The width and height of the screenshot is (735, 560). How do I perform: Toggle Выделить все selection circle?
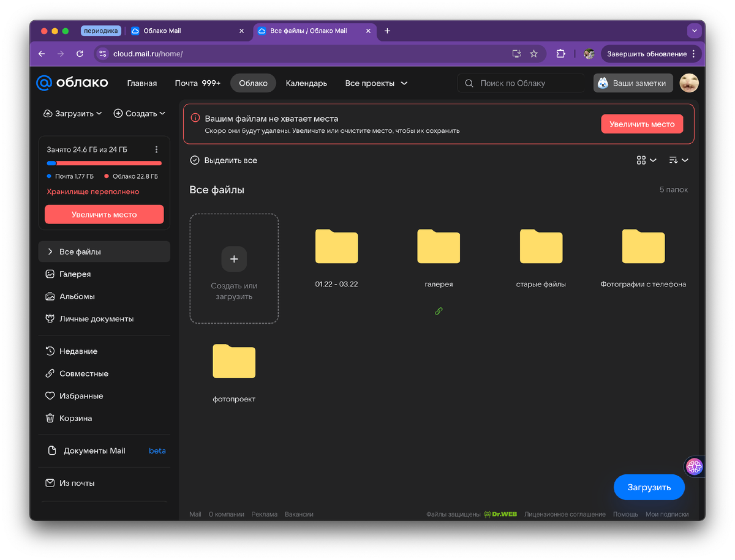tap(194, 160)
